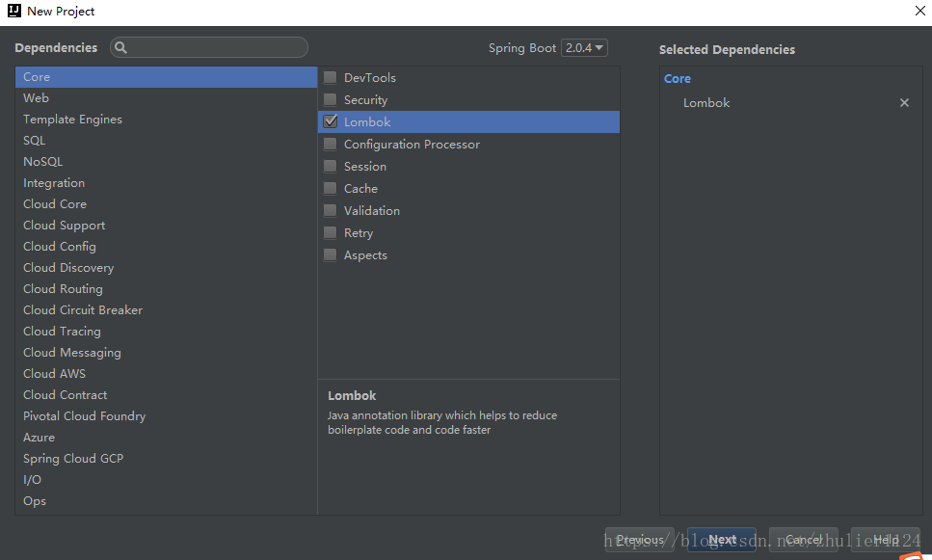The image size is (932, 560).
Task: Select the Azure category
Action: [x=167, y=438]
